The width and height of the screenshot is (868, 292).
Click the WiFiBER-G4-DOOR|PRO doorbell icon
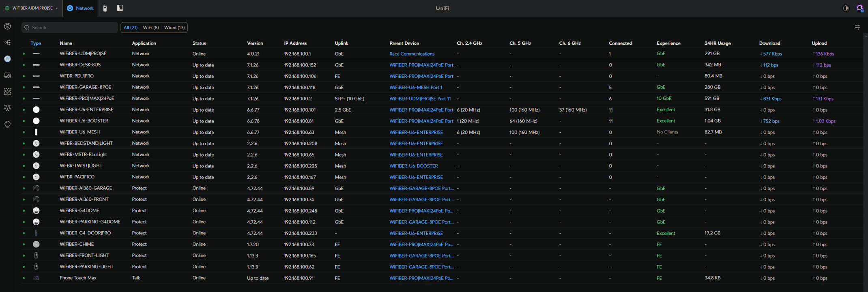[36, 233]
